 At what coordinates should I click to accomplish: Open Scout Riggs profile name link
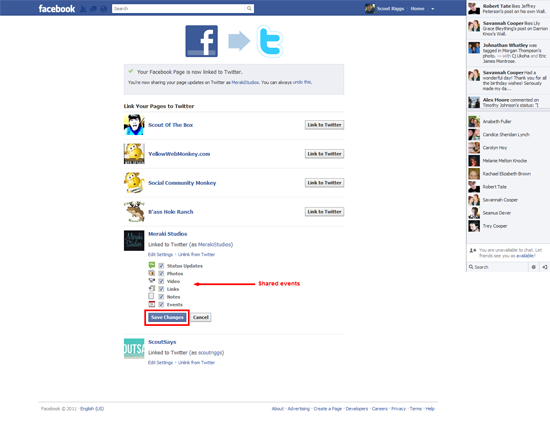point(390,9)
